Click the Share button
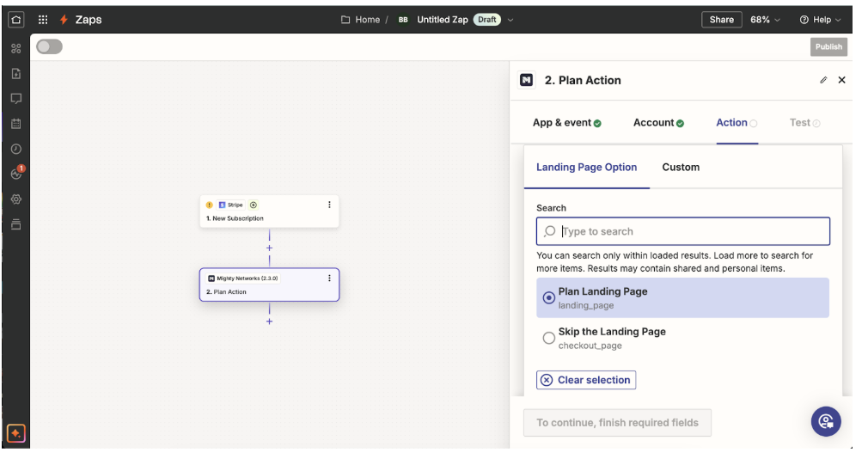The width and height of the screenshot is (868, 459). [721, 19]
